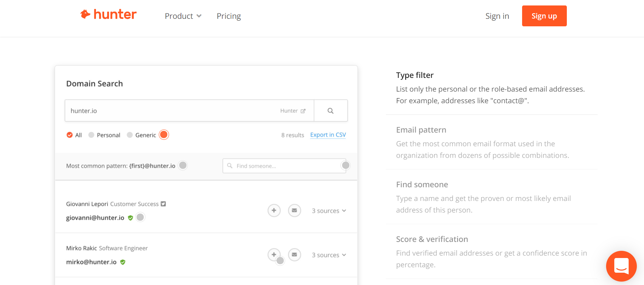Select the Generic filter radio
644x285 pixels.
[x=130, y=135]
